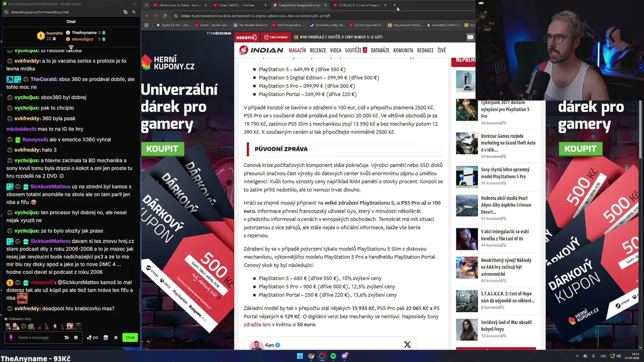This screenshot has width=644, height=362.
Task: Click the Herní Kupony.cz ad logo
Action: [x=168, y=63]
